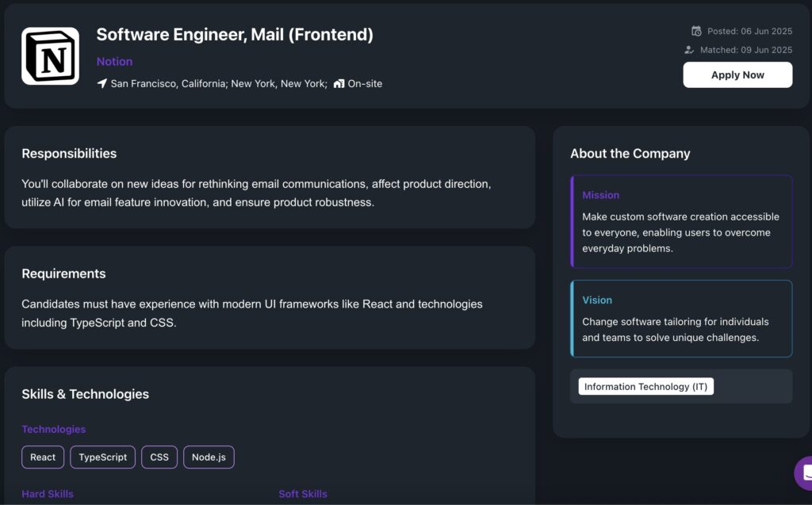Click the Technologies subheading
This screenshot has height=505, width=812.
click(x=54, y=429)
